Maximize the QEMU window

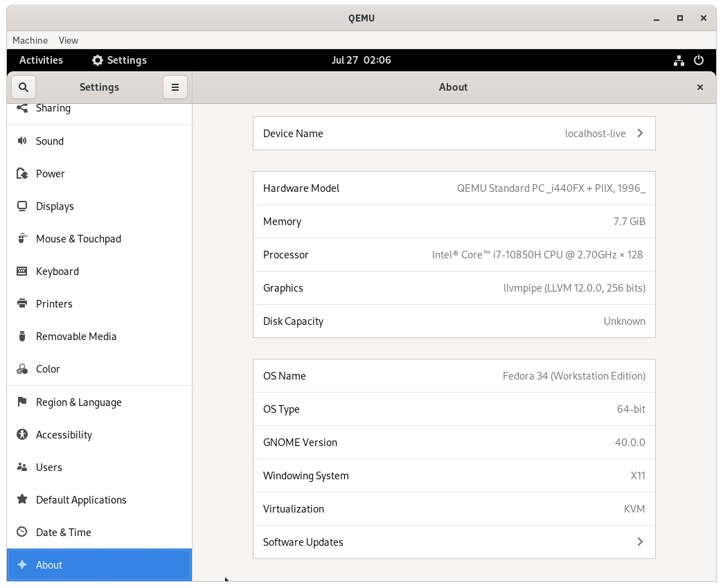click(x=679, y=18)
